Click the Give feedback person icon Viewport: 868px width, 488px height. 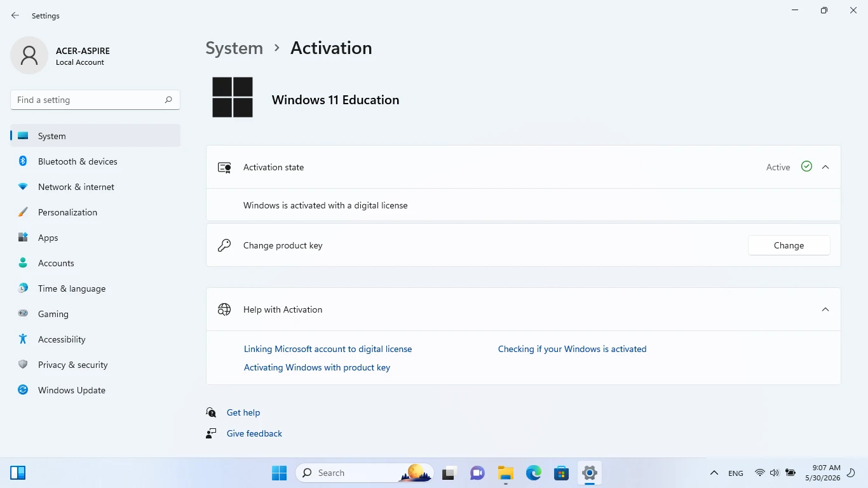tap(211, 433)
